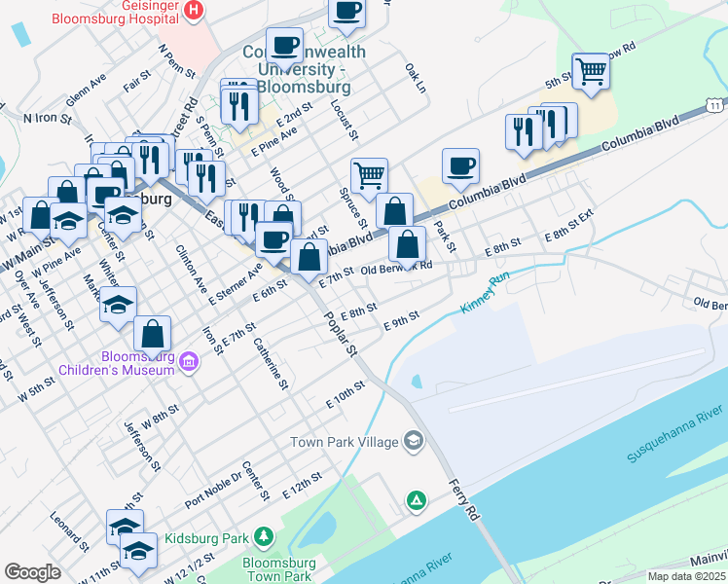Image resolution: width=728 pixels, height=584 pixels.
Task: Select the Bloomsburg Town Park label
Action: pos(279,569)
